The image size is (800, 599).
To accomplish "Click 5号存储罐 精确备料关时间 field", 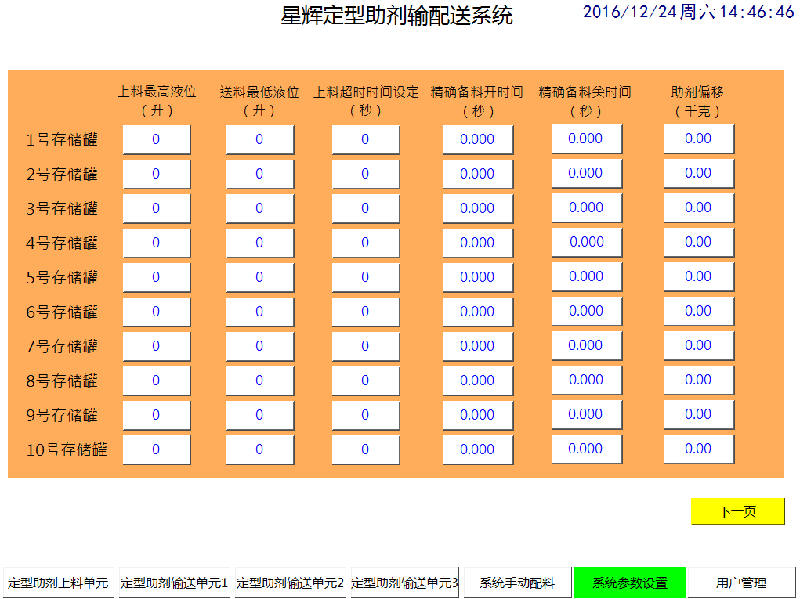I will click(x=586, y=277).
